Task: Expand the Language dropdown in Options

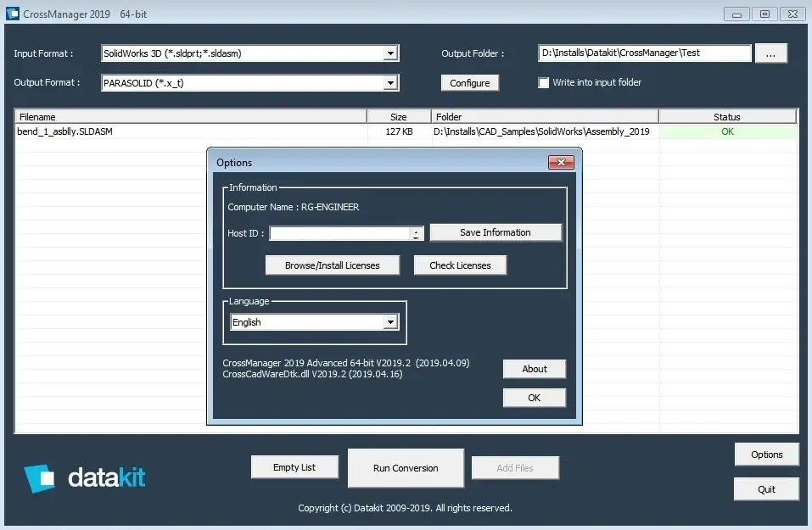Action: tap(390, 322)
